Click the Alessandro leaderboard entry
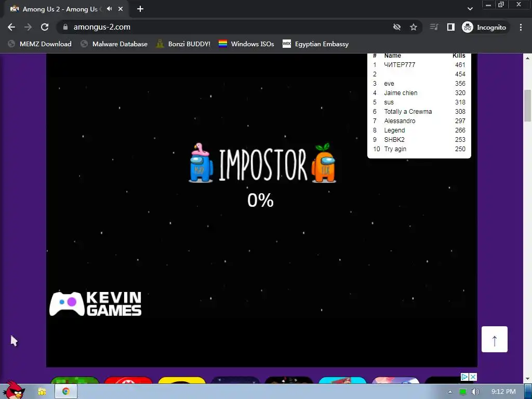 tap(419, 121)
